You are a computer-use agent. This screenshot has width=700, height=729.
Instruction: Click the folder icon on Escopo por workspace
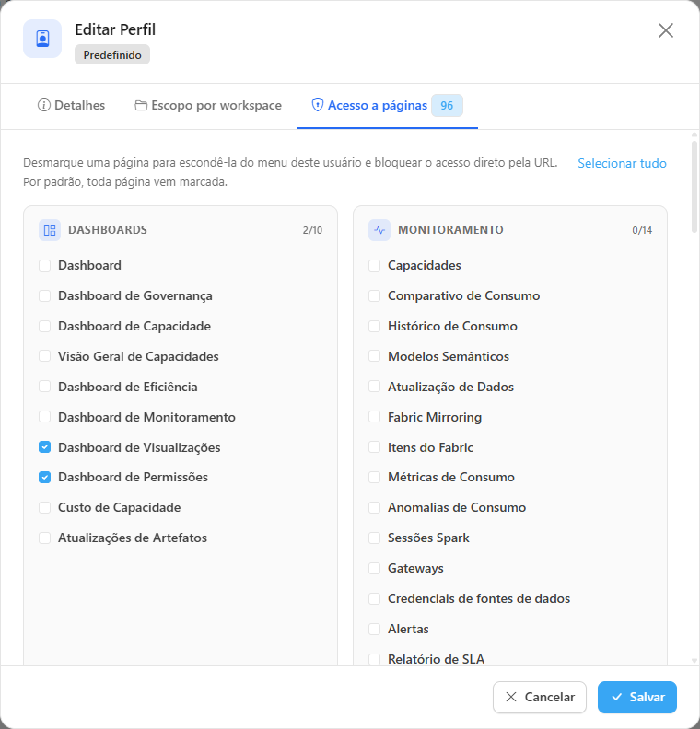(x=141, y=106)
